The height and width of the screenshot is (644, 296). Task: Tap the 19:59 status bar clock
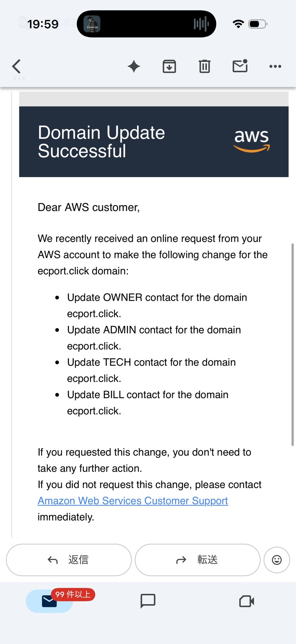43,24
